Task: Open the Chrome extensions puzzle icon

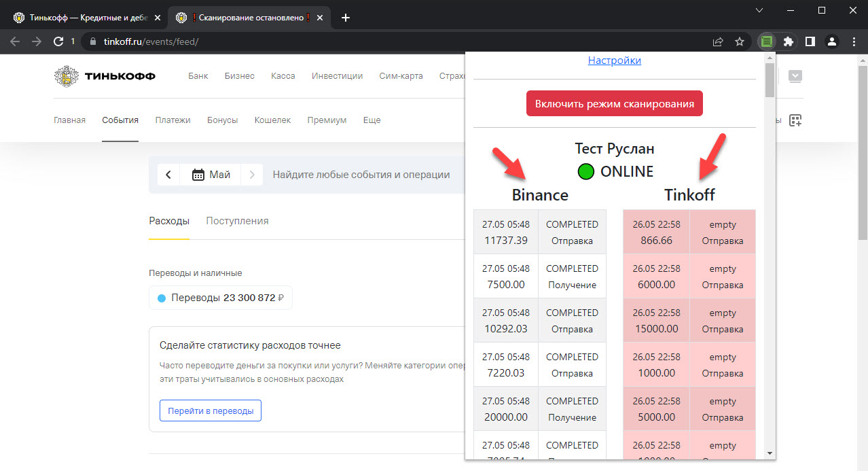Action: [x=788, y=41]
